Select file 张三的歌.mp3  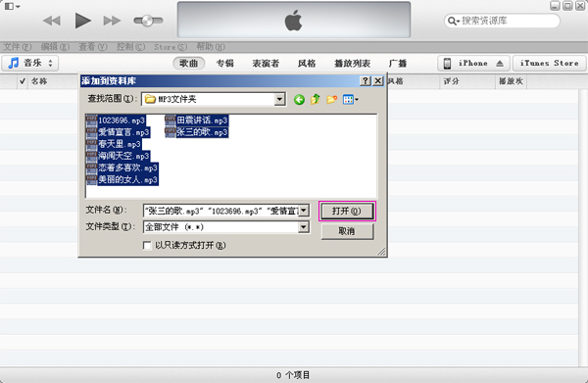point(202,132)
